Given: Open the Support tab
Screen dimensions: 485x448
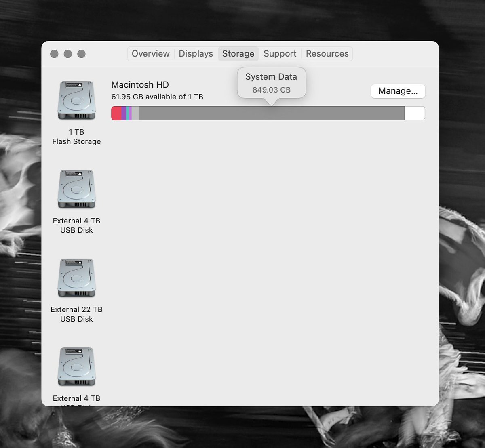Looking at the screenshot, I should [280, 54].
